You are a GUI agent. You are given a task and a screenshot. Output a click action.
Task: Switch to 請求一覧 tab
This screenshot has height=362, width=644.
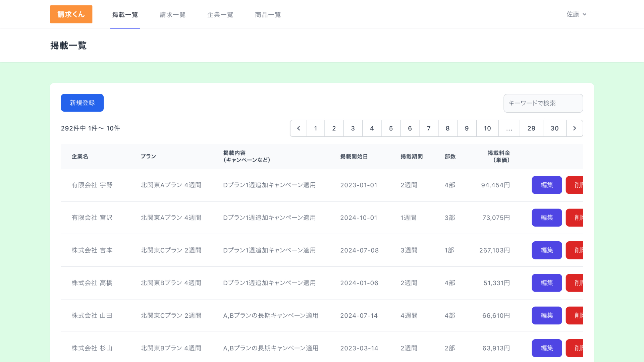click(173, 15)
